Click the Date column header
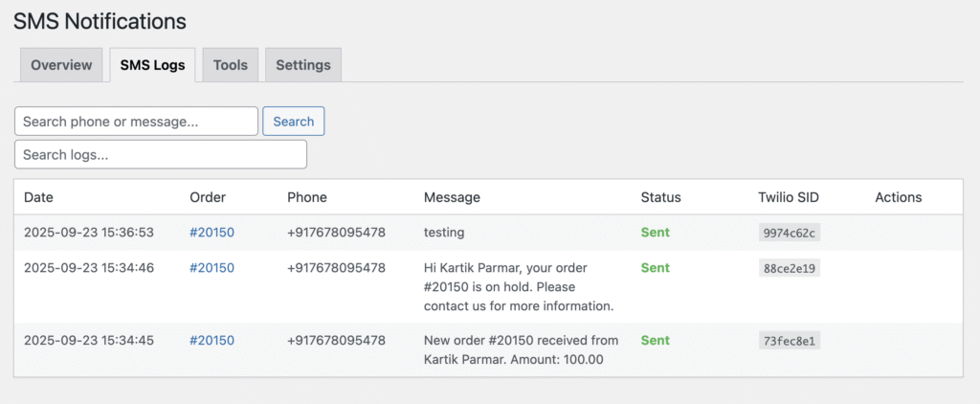Screen dimensions: 980x404 pos(39,197)
